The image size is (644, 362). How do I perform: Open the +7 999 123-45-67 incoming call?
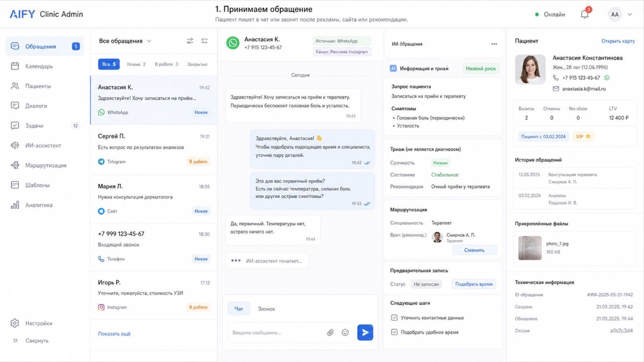coord(154,247)
